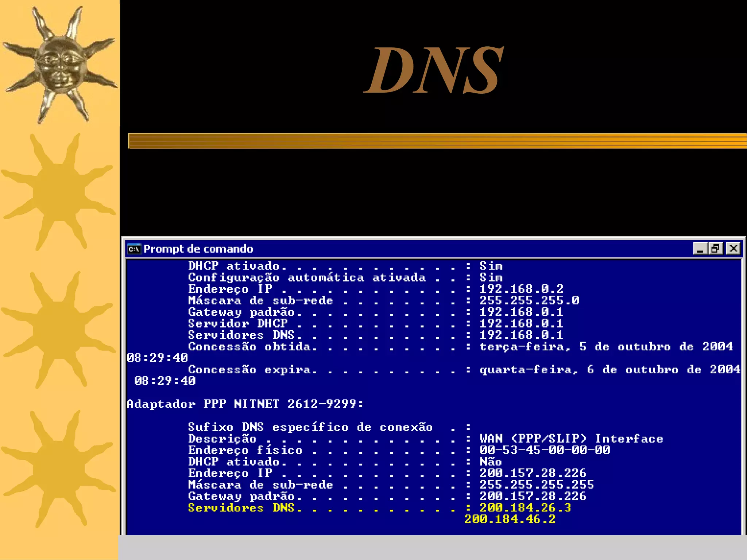Screen dimensions: 747x560
Task: Click the Prompt de comando title text
Action: pyautogui.click(x=198, y=249)
